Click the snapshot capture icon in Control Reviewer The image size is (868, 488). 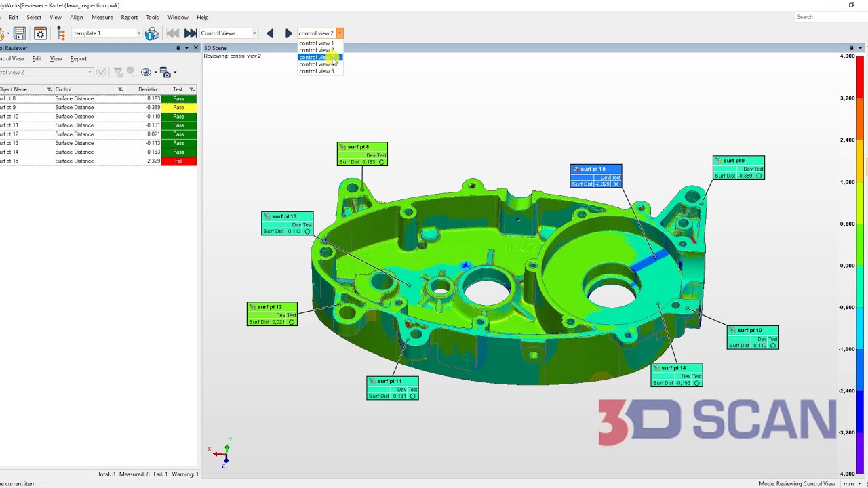(163, 73)
